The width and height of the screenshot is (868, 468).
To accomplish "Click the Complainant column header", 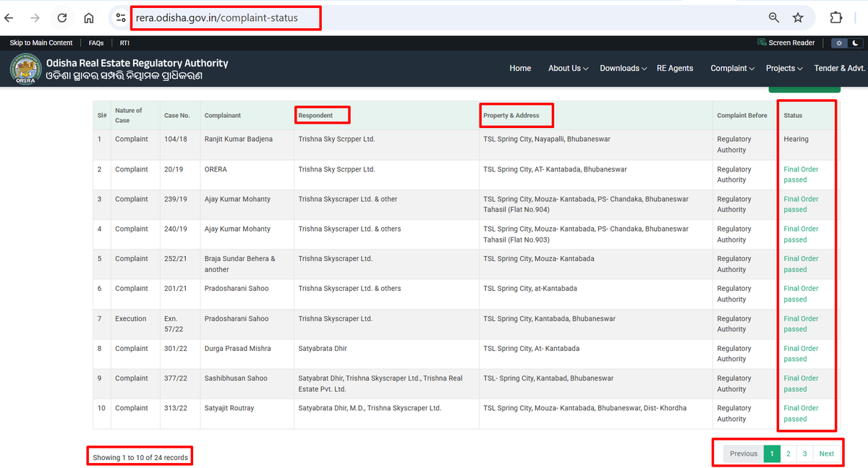I will [223, 115].
